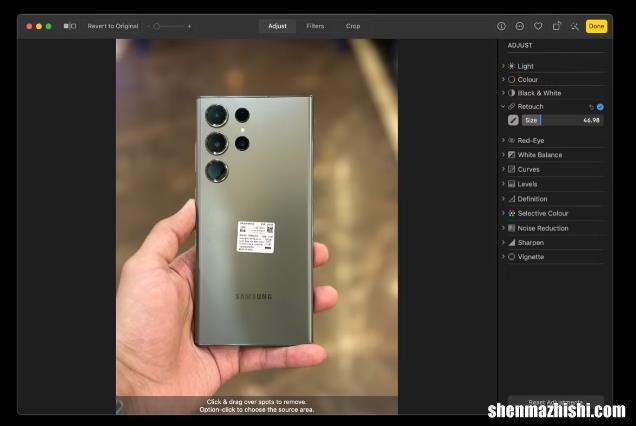
Task: Click the Vignette icon
Action: point(511,256)
